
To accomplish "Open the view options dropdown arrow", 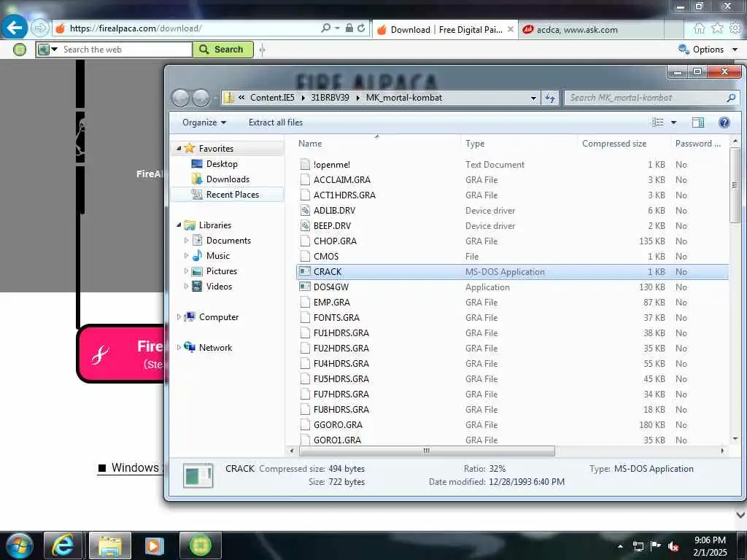I will pos(673,122).
